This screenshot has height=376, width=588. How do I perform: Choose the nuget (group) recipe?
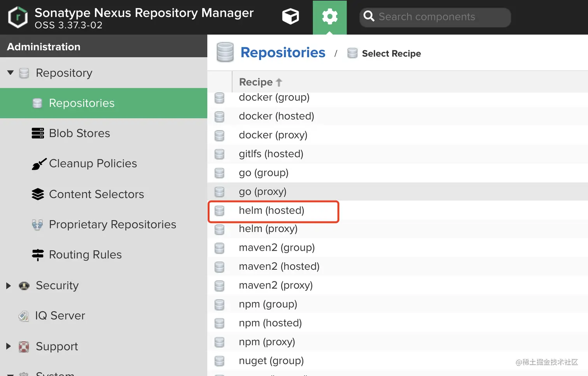(397, 361)
